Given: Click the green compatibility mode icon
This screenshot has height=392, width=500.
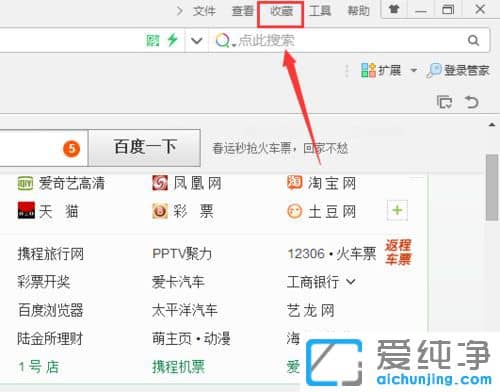Looking at the screenshot, I should [153, 40].
